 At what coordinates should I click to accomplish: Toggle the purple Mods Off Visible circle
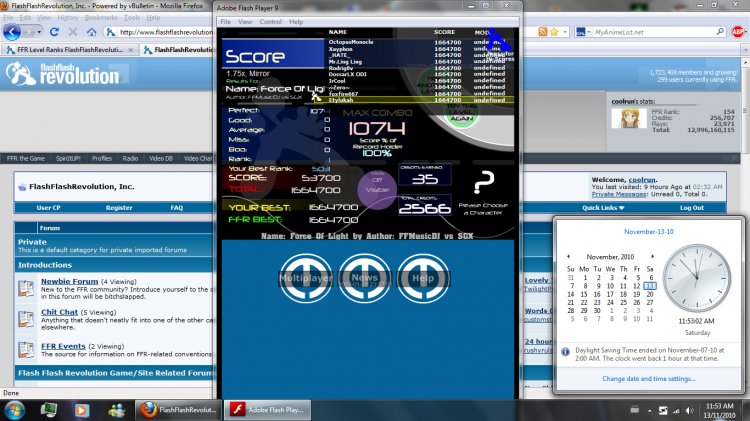tap(377, 189)
